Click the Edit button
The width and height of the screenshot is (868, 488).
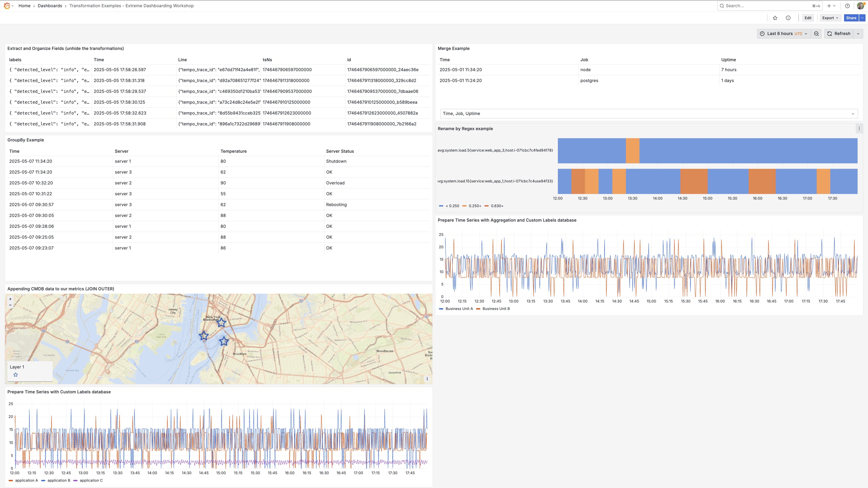point(808,18)
